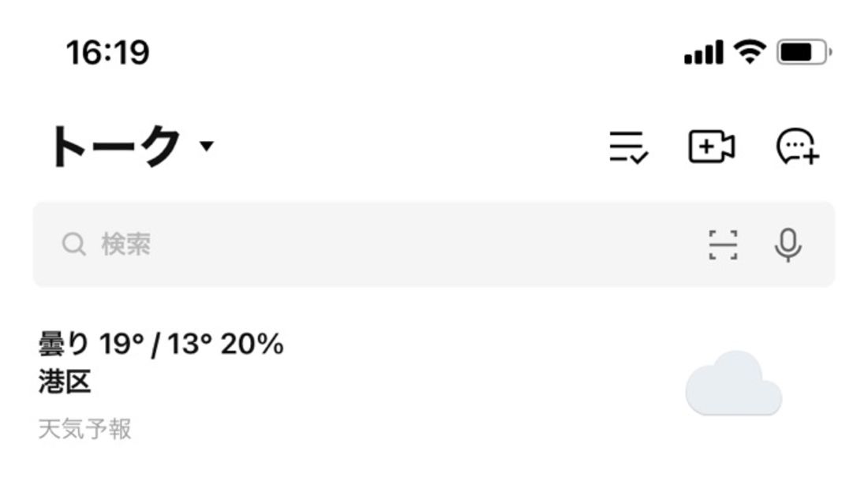Tap the battery status icon
Screen dimensions: 868x492
804,53
